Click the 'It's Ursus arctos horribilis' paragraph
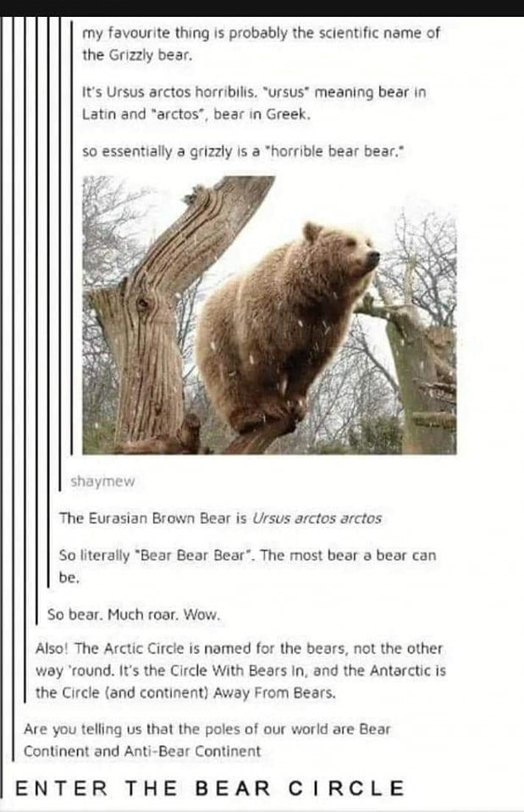 coord(254,103)
